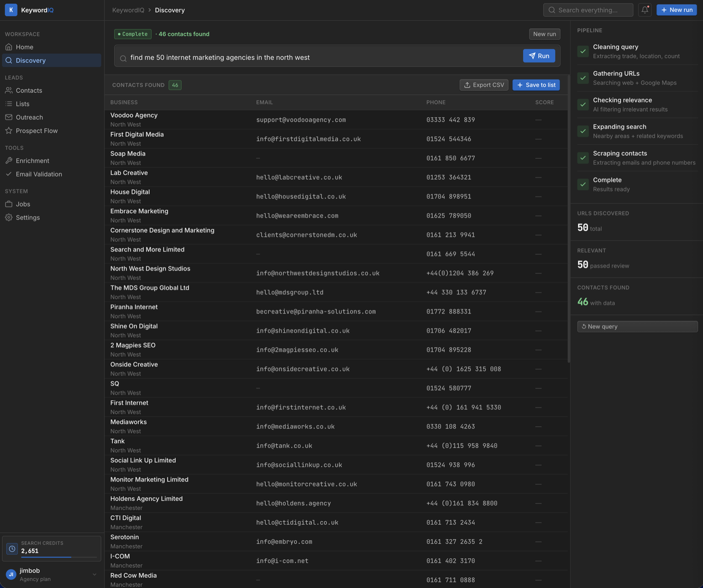
Task: Click the Gathering URLs checkmark box
Action: pos(583,78)
